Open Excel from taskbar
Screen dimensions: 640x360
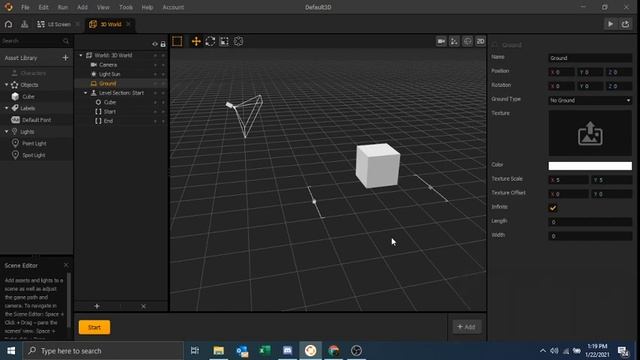pos(264,351)
